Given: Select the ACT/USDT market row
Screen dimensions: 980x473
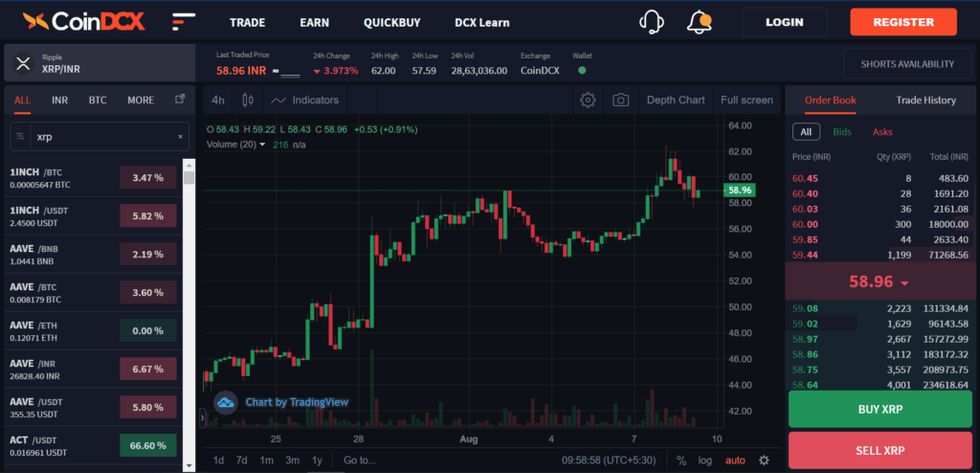Looking at the screenshot, I should point(93,445).
